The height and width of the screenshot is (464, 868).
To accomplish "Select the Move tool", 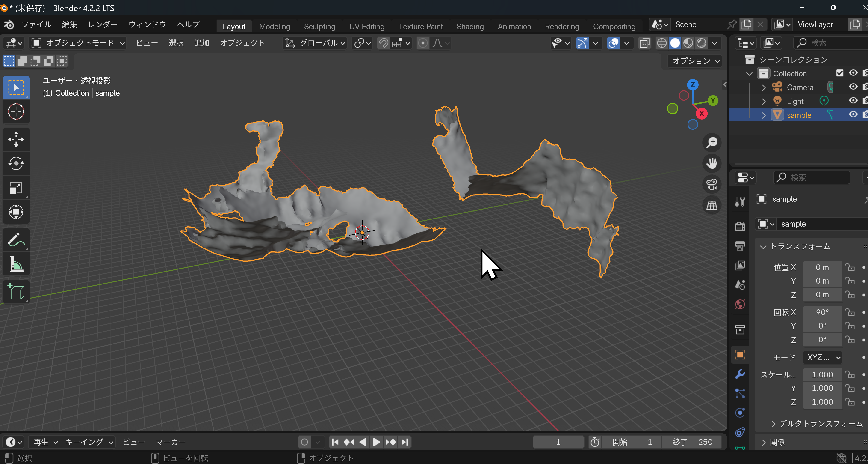I will tap(16, 139).
